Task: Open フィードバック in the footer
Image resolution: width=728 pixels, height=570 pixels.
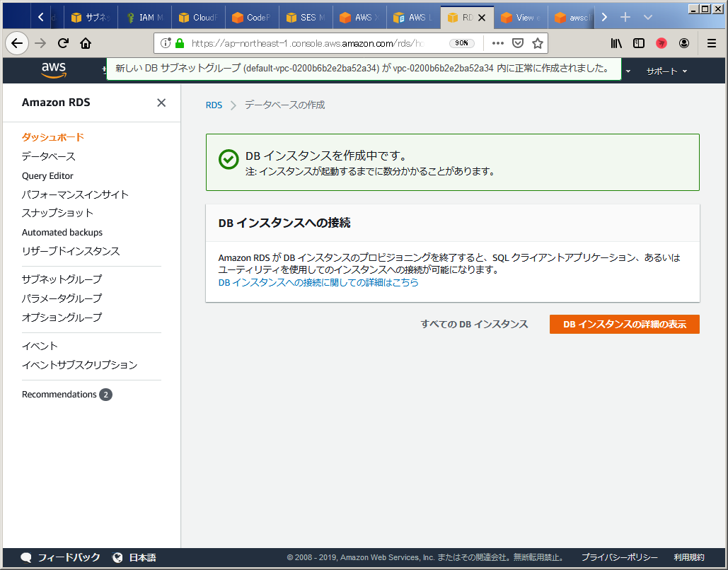Action: pos(69,557)
